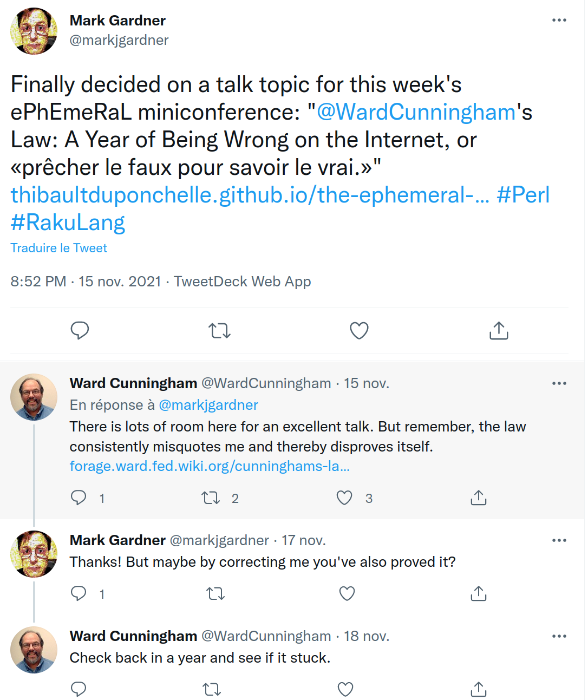
Task: Open the thibaultduponchelle.github.io link
Action: (x=250, y=195)
